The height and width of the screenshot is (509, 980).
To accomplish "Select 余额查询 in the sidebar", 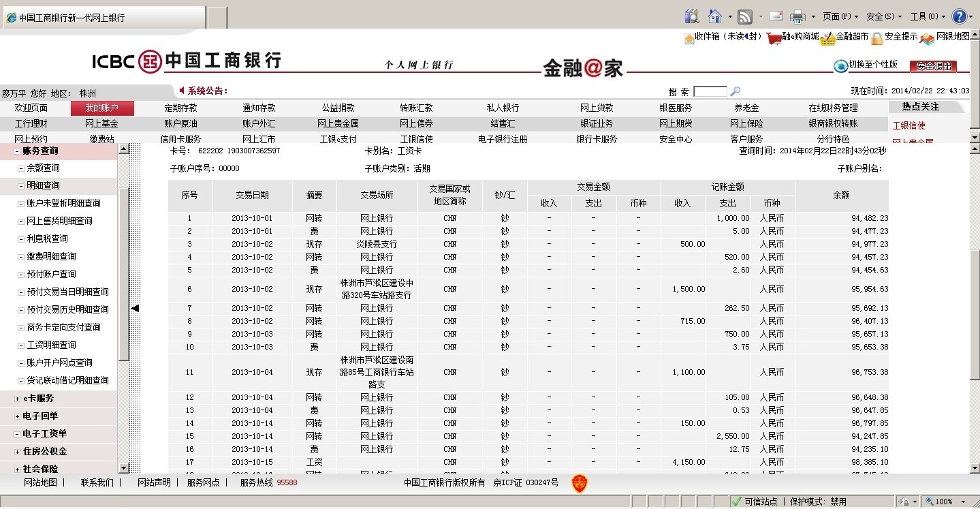I will coord(43,168).
